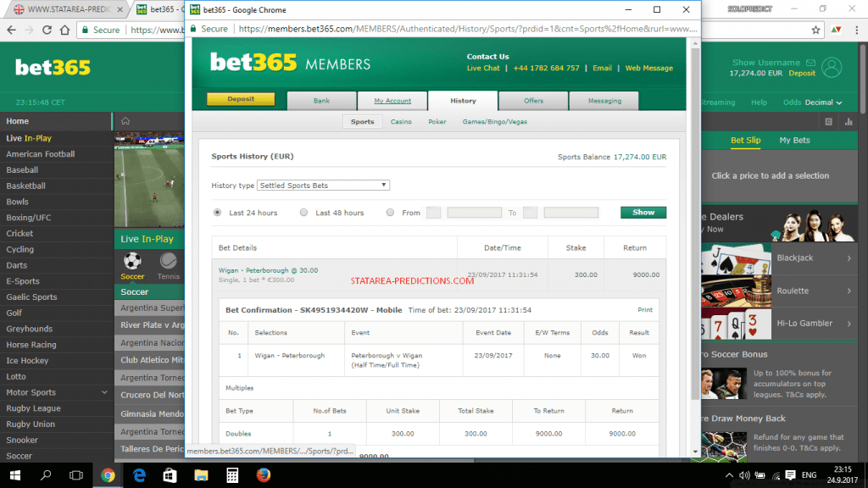Click the ENG language indicator in taskbar
868x488 pixels.
(809, 475)
